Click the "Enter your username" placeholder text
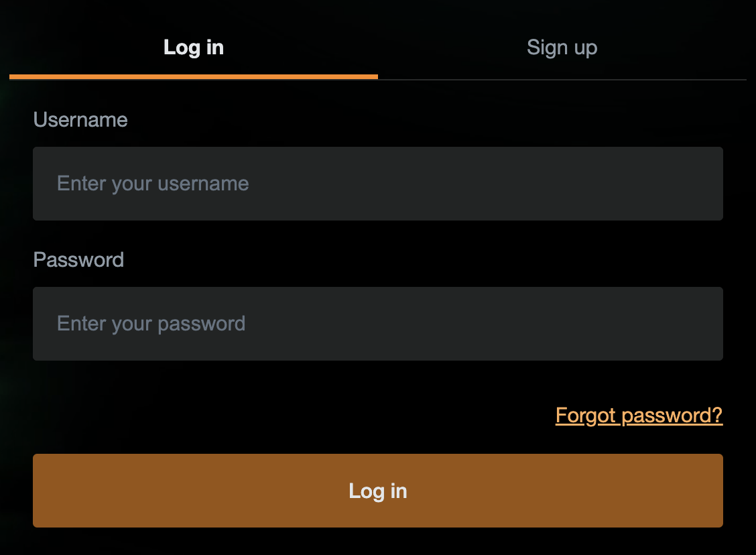 click(153, 184)
